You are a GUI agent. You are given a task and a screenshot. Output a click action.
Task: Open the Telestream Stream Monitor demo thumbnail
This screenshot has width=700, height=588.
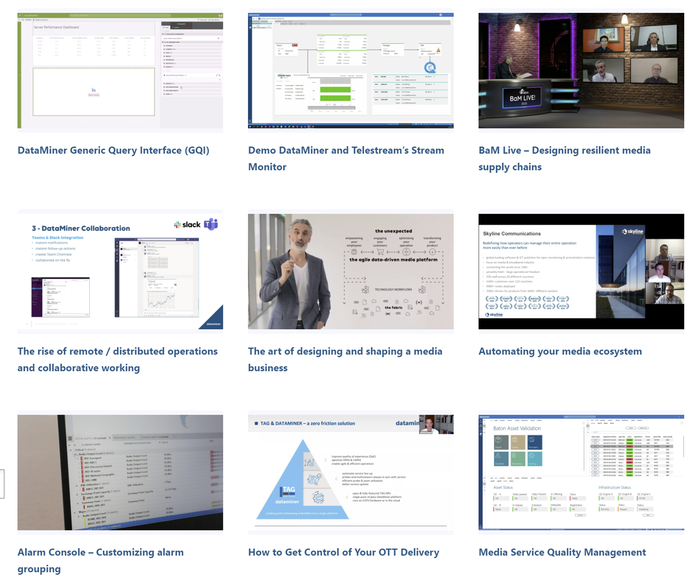351,70
